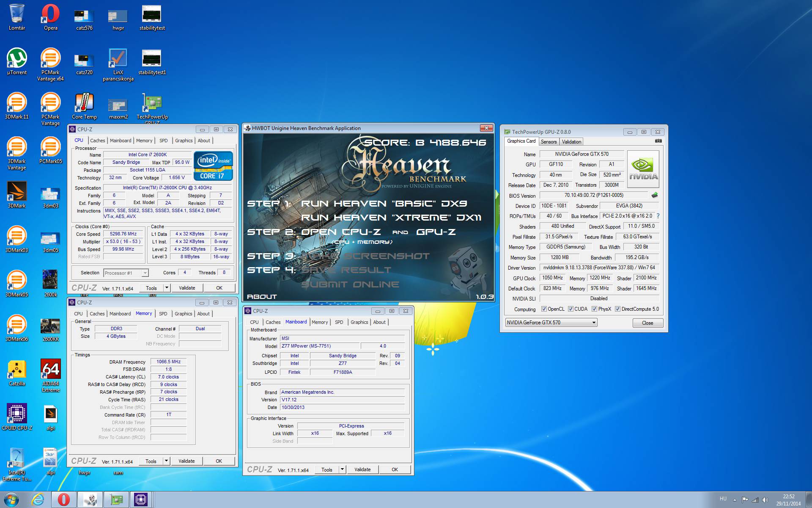
Task: Open the Tools dropdown arrow in the CPU-Z CPU window
Action: (167, 288)
